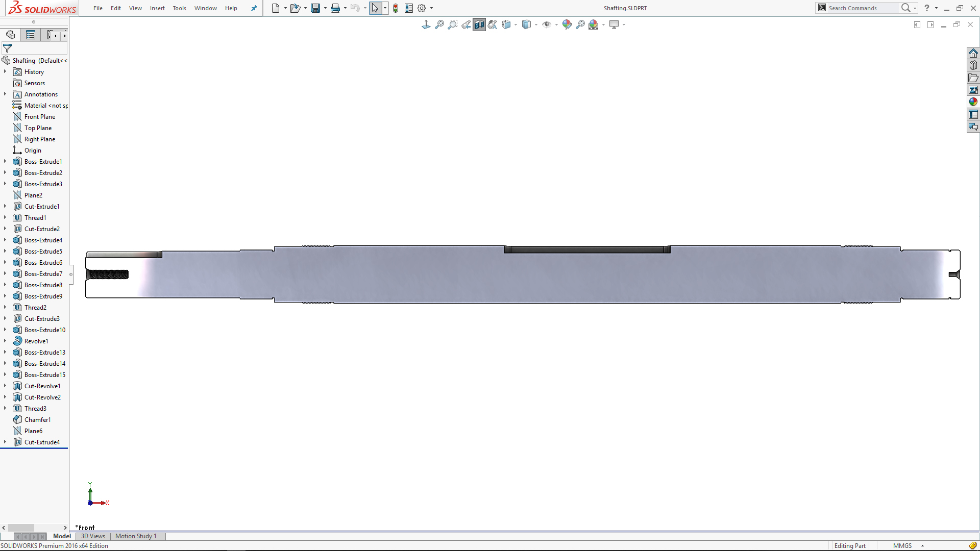980x551 pixels.
Task: Toggle the pin for the menu bar
Action: pos(254,8)
